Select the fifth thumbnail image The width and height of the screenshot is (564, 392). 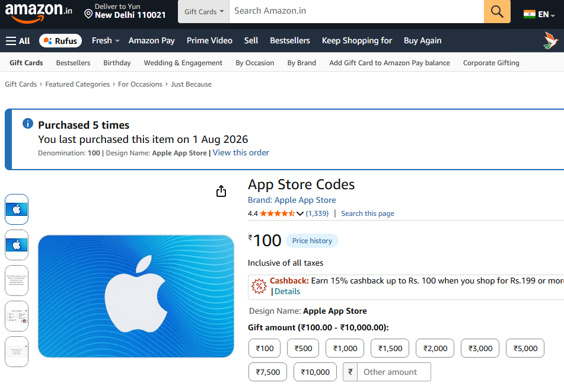[17, 352]
